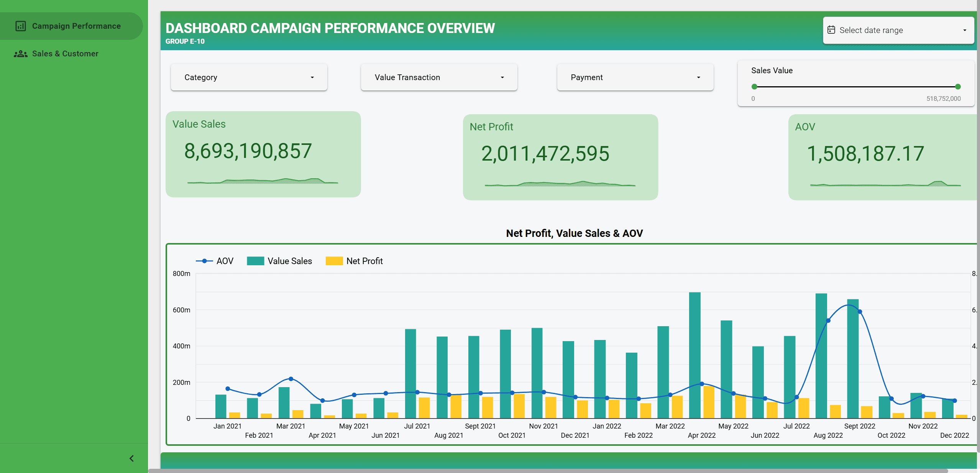Click the Apr 2022 Value Sales bar
The image size is (980, 473).
694,355
